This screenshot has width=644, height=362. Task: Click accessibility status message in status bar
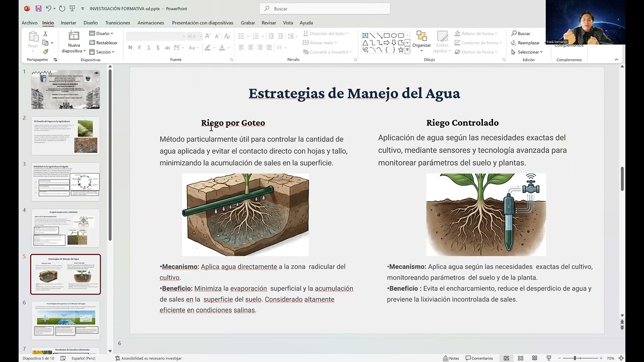pos(148,358)
